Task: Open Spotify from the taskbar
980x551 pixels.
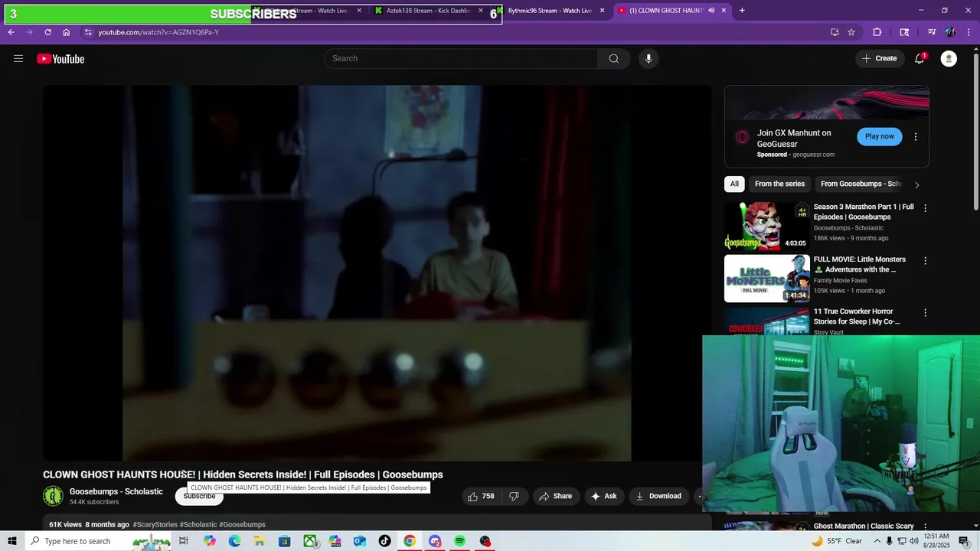Action: tap(459, 541)
